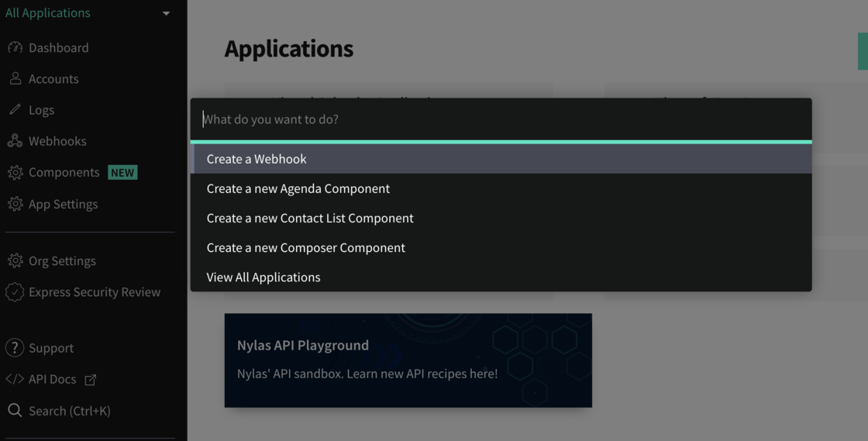Click the Support question mark icon

pos(15,348)
